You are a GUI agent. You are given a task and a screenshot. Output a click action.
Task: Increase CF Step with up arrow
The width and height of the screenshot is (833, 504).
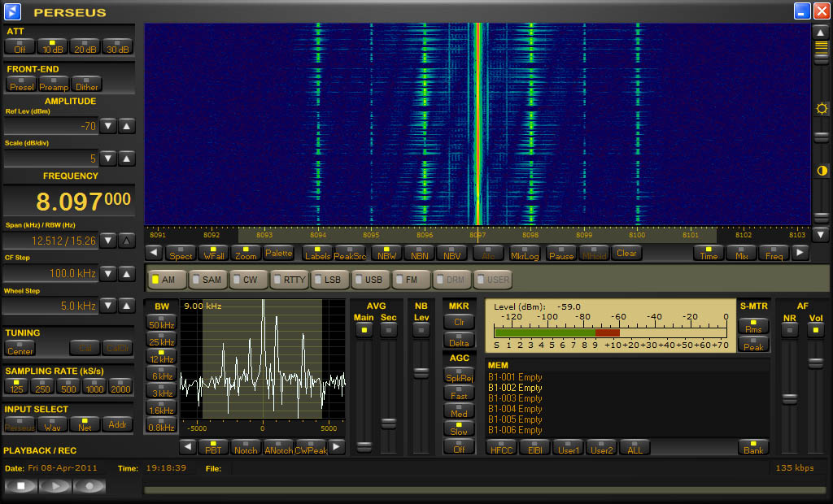[126, 274]
